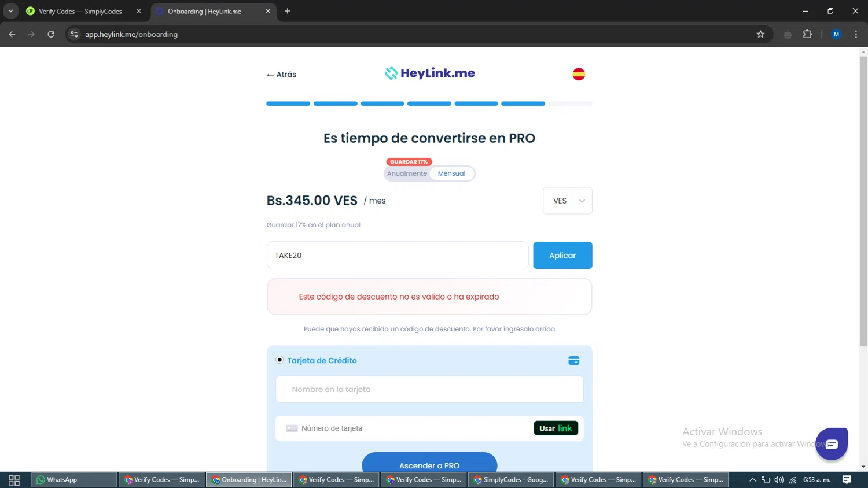Open the notification center icon
868x488 pixels.
point(847,480)
